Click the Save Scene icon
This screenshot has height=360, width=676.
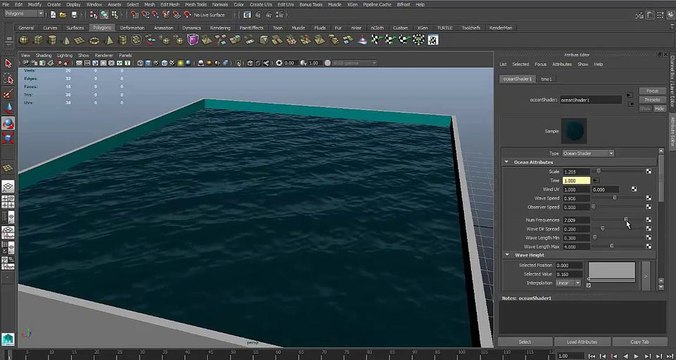tap(74, 14)
